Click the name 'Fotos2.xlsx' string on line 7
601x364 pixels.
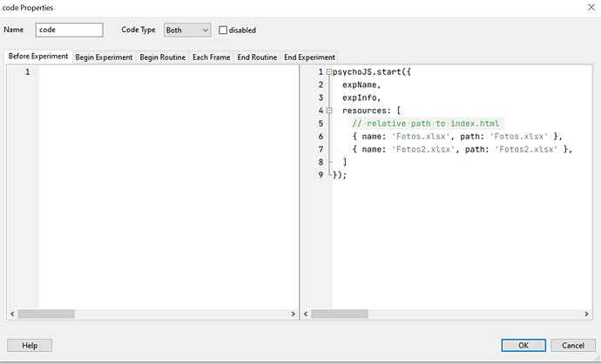[x=423, y=149]
